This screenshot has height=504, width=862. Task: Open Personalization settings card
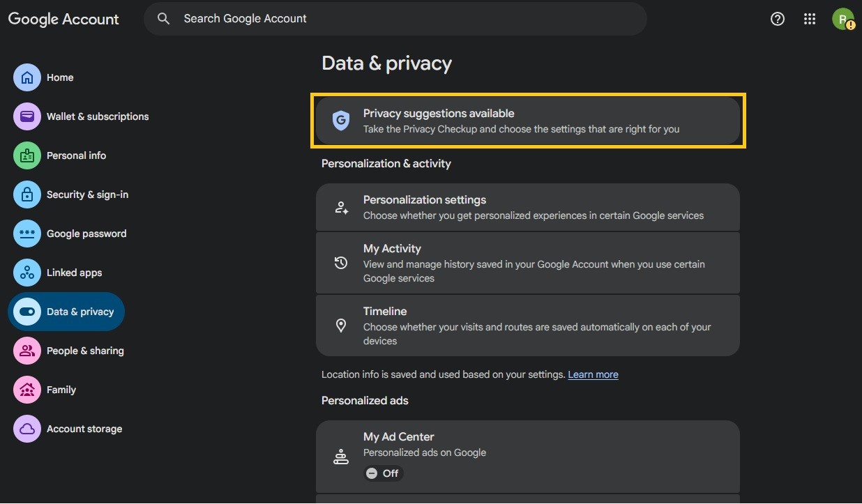(x=528, y=207)
